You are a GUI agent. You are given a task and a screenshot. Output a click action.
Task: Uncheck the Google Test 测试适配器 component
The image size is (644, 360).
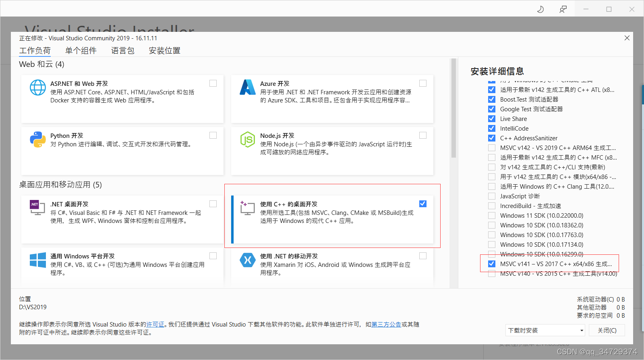coord(492,109)
